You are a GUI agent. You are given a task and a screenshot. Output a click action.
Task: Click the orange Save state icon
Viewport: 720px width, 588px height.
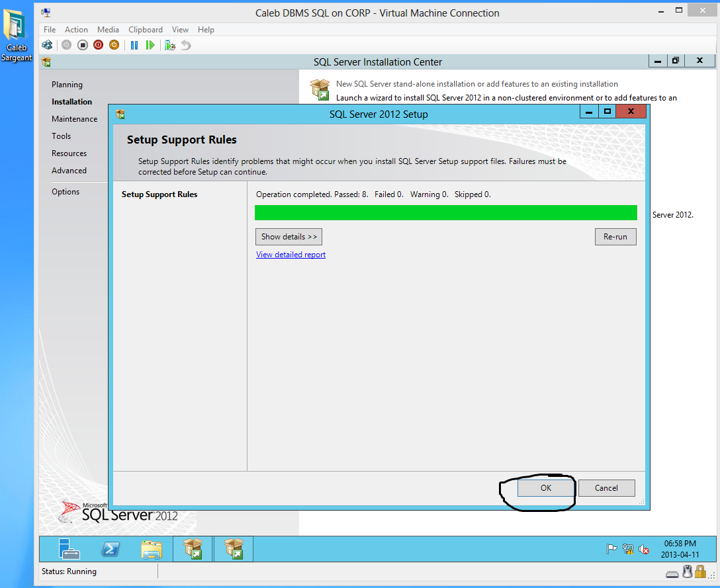(x=114, y=45)
